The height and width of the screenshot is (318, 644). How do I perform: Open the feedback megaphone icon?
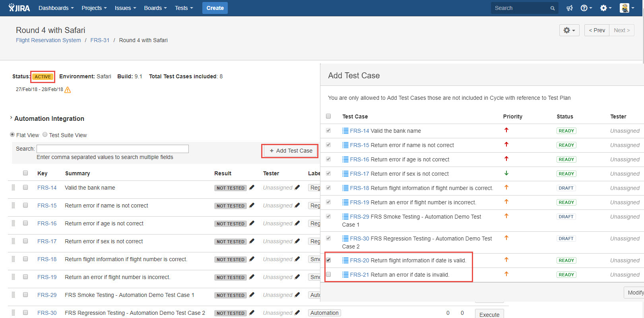pos(570,8)
